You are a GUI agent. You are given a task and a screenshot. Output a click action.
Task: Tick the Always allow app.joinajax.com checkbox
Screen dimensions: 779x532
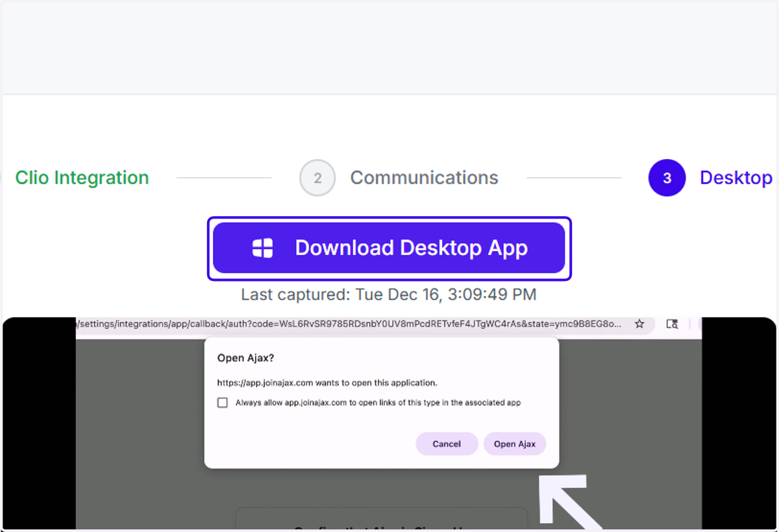tap(223, 403)
